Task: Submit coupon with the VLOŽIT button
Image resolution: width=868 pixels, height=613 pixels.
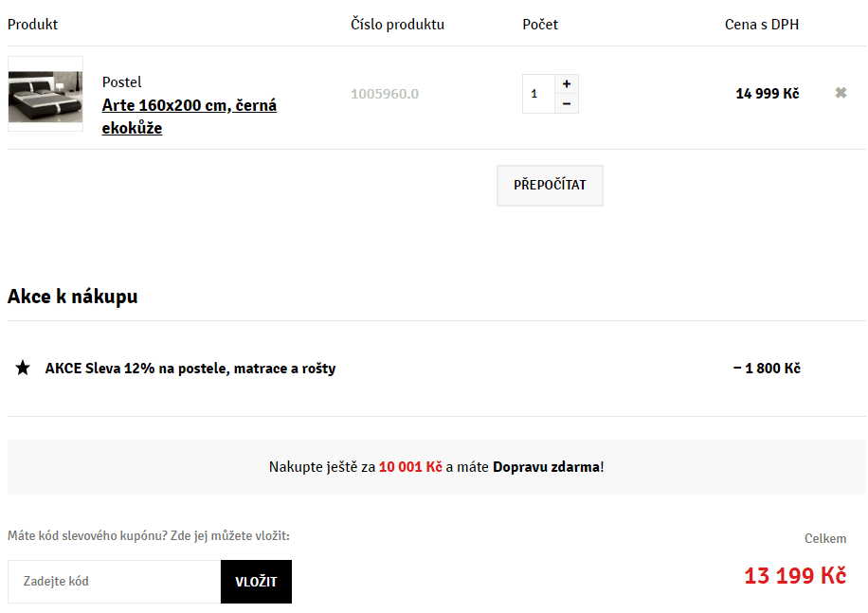Action: click(x=256, y=581)
